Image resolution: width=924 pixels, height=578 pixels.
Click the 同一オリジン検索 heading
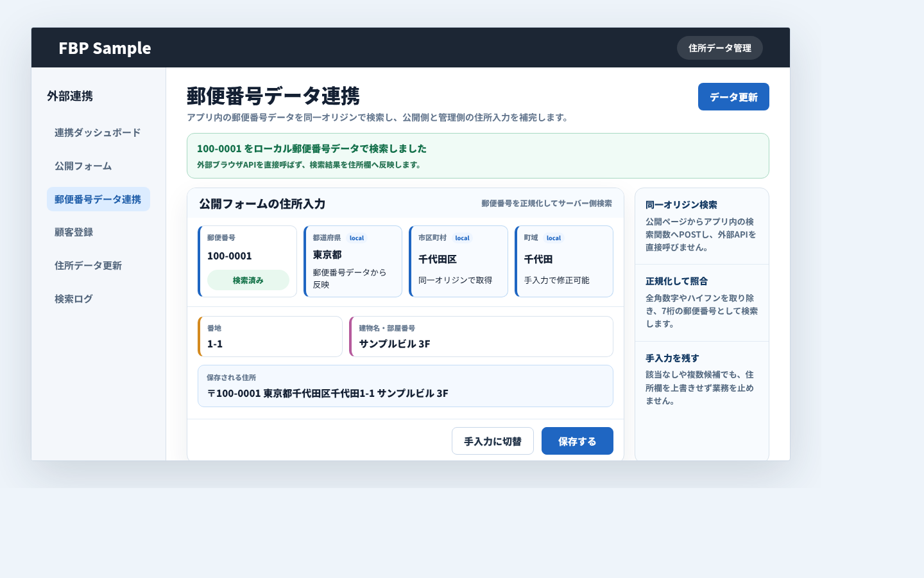681,205
